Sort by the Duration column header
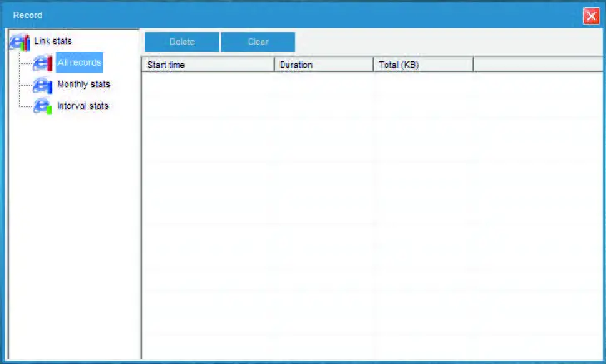This screenshot has width=606, height=364. click(324, 65)
